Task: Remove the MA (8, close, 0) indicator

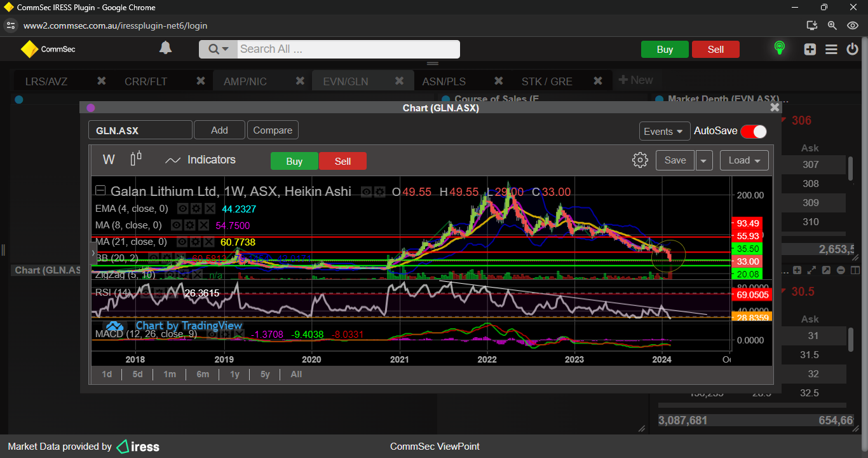Action: pyautogui.click(x=203, y=225)
